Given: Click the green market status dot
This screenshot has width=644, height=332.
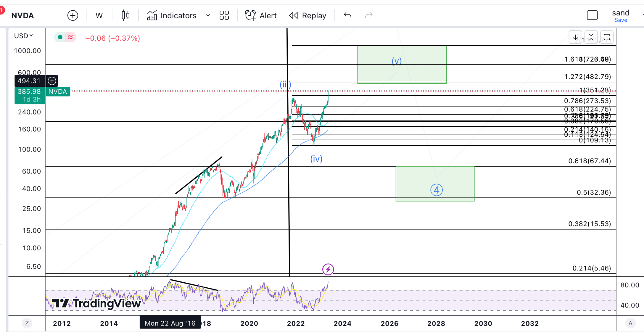Looking at the screenshot, I should [60, 37].
